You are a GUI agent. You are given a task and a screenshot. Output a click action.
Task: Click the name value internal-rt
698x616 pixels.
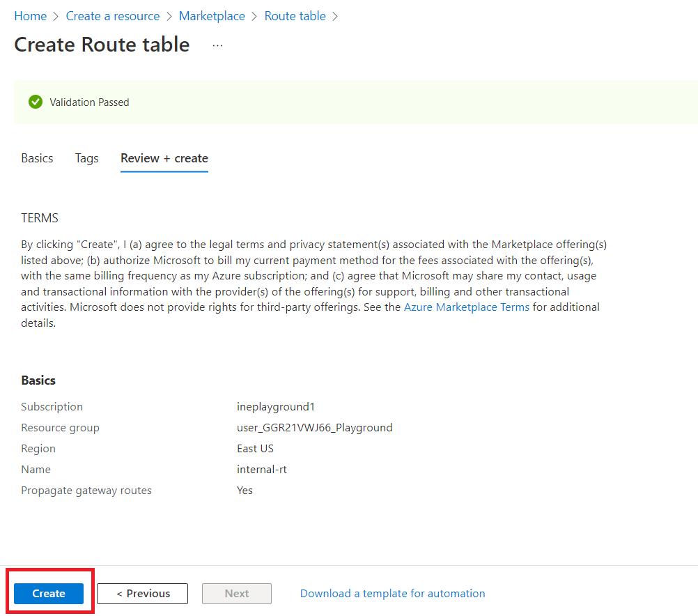click(x=262, y=470)
